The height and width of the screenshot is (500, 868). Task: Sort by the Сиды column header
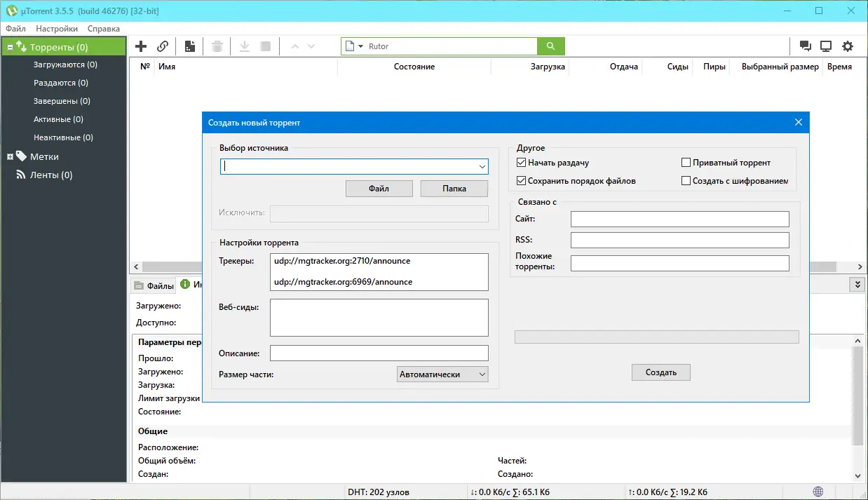677,67
